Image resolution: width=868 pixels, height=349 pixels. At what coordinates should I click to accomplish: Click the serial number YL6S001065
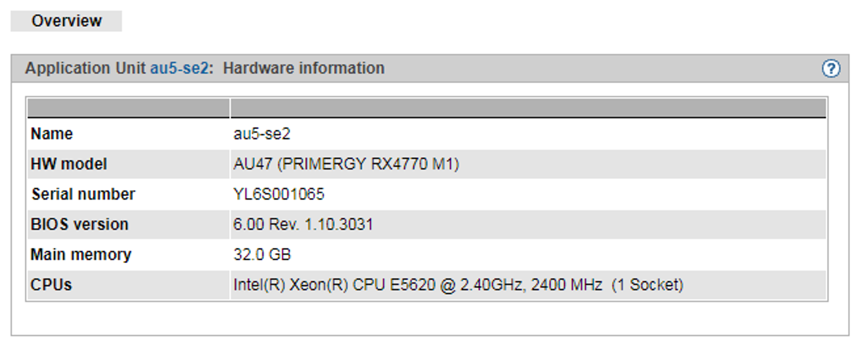(x=279, y=194)
